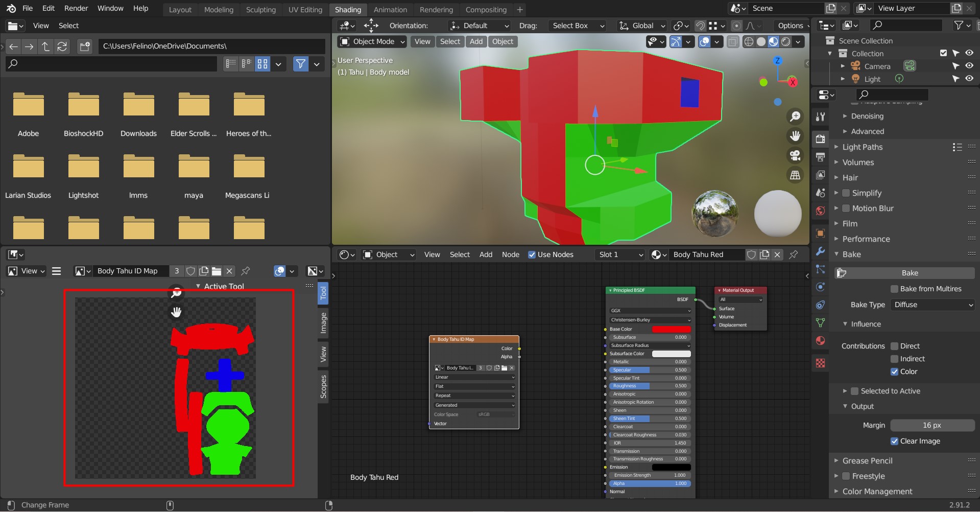This screenshot has height=512, width=980.
Task: Open the Render menu
Action: click(x=76, y=8)
